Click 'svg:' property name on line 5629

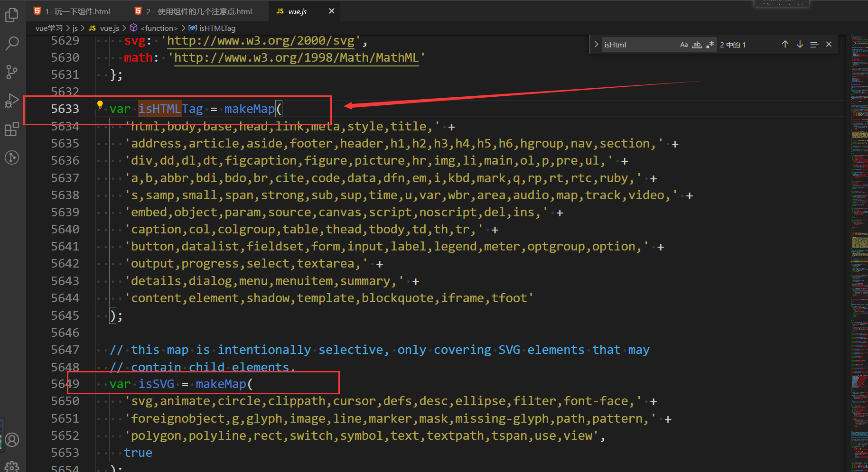tap(138, 41)
